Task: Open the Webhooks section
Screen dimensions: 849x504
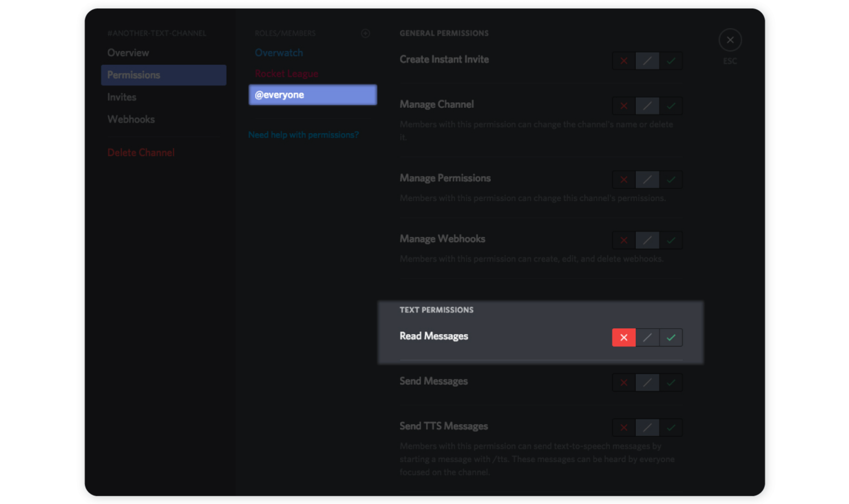Action: click(x=131, y=119)
